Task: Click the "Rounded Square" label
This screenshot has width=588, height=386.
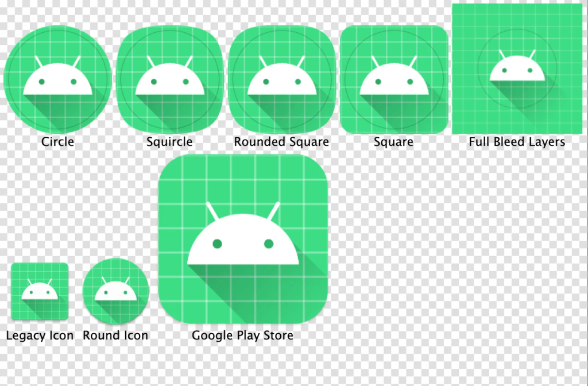Action: 281,142
